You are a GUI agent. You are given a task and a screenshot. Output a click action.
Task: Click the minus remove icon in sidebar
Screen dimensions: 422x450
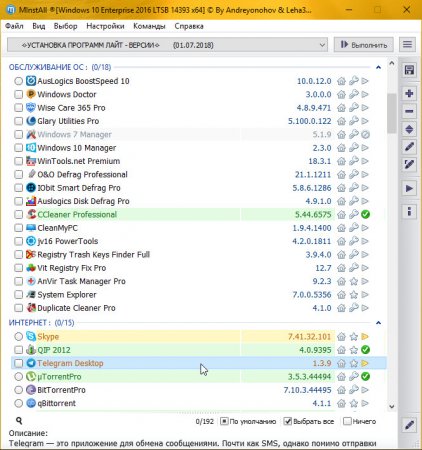409,111
